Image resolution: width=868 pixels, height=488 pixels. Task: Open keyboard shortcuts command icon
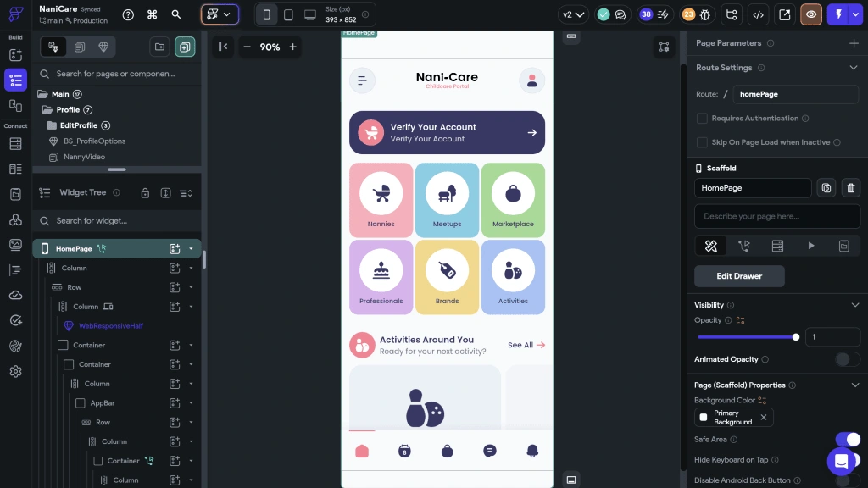point(153,15)
